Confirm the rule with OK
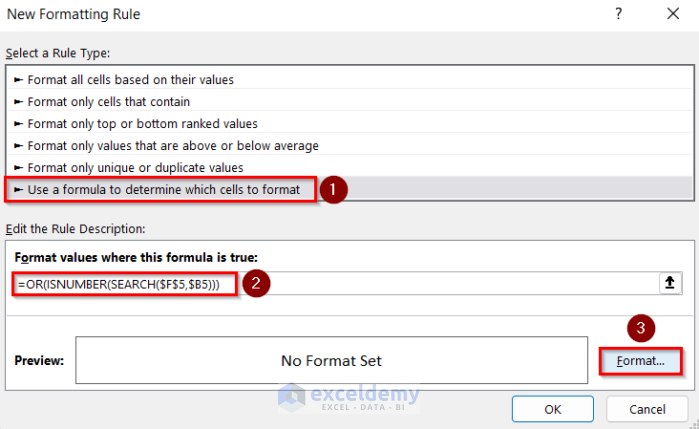This screenshot has width=699, height=429. [x=552, y=408]
